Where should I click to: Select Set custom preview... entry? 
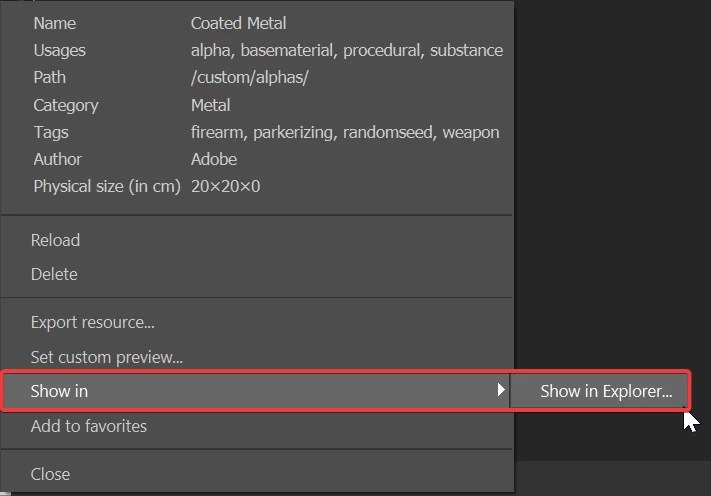[107, 357]
